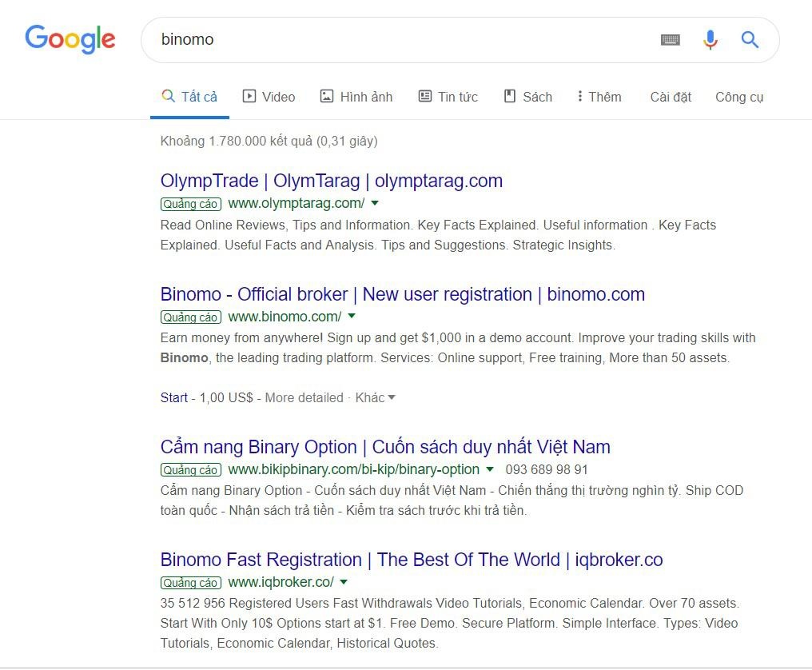Open the on-screen keyboard icon
The width and height of the screenshot is (812, 670).
coord(670,40)
